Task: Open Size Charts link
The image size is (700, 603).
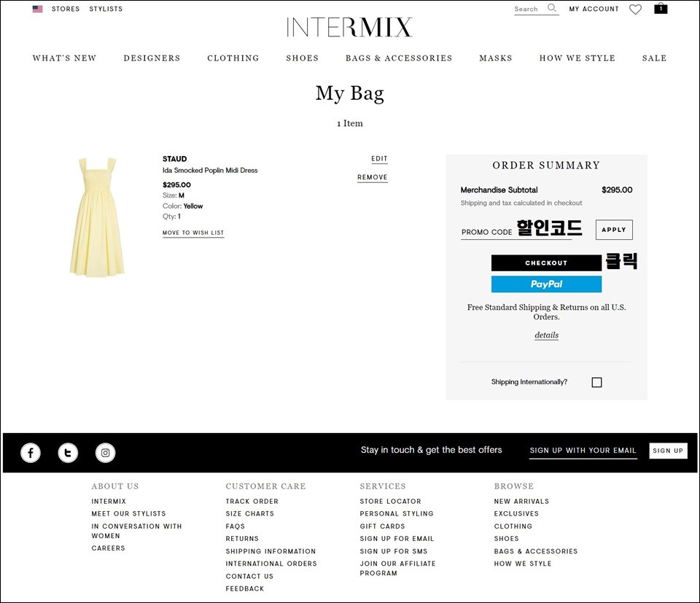Action: tap(249, 514)
